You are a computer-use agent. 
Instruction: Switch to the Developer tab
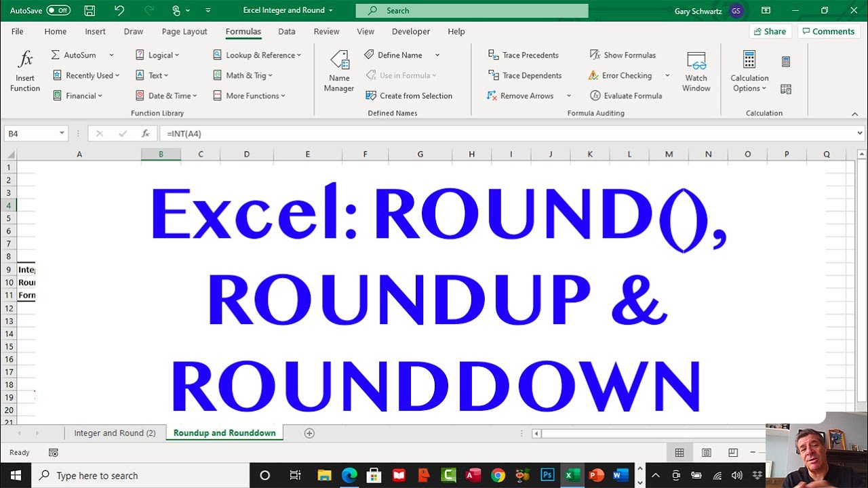pyautogui.click(x=411, y=31)
